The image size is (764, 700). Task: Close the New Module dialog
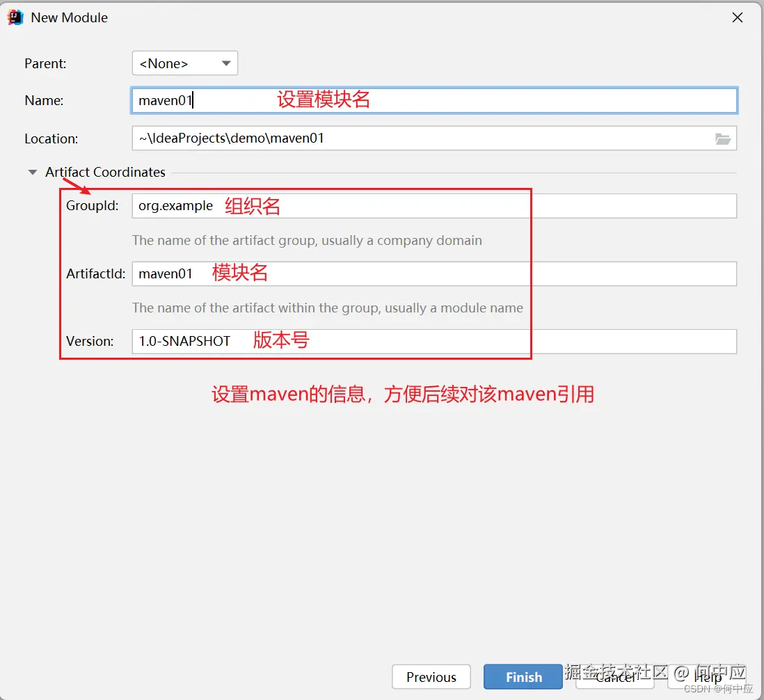tap(737, 17)
